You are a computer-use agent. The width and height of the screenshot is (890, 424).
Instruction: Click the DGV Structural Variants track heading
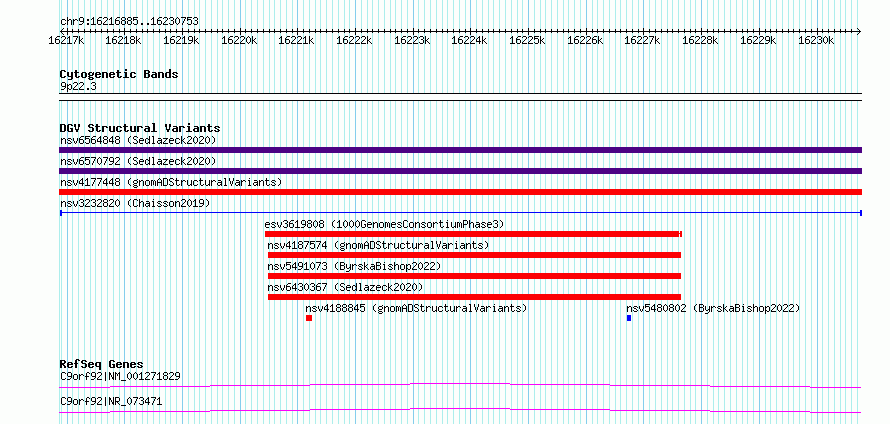140,128
